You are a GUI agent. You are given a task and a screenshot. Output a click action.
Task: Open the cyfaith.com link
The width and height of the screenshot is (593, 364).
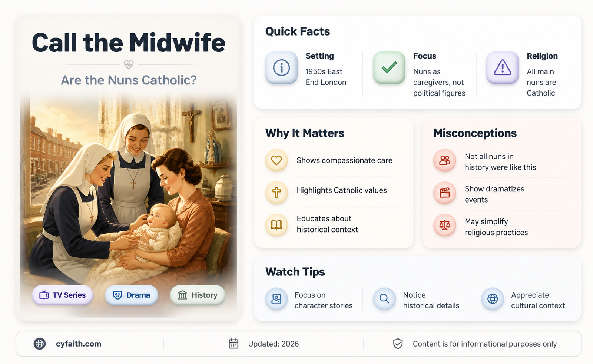(x=79, y=344)
